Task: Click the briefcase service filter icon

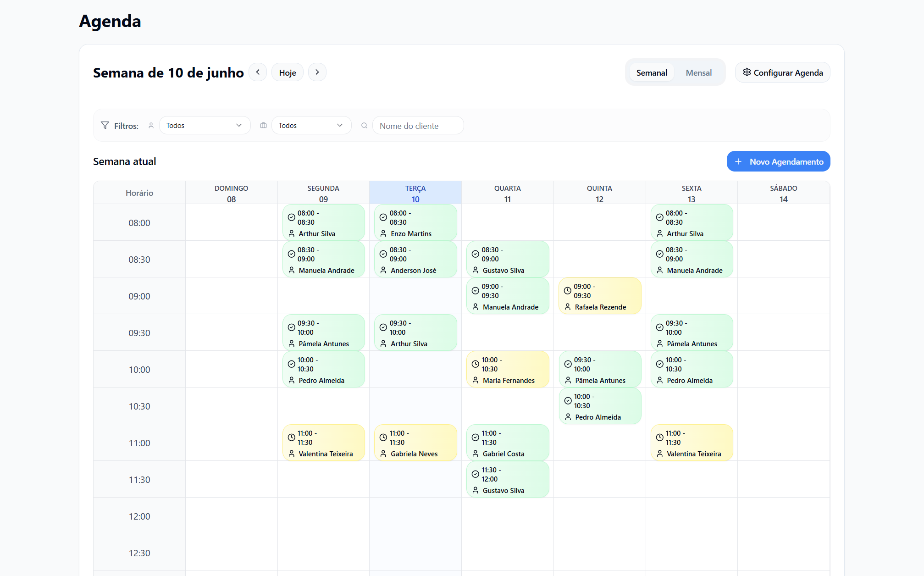Action: (263, 125)
